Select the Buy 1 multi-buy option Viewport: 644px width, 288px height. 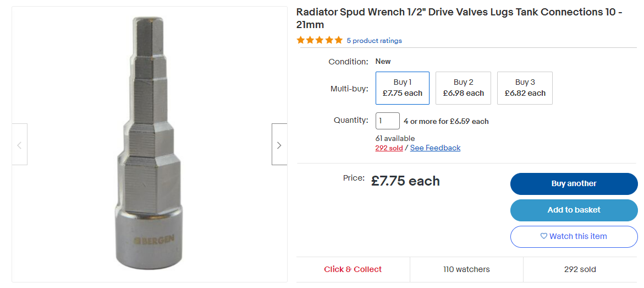(402, 88)
